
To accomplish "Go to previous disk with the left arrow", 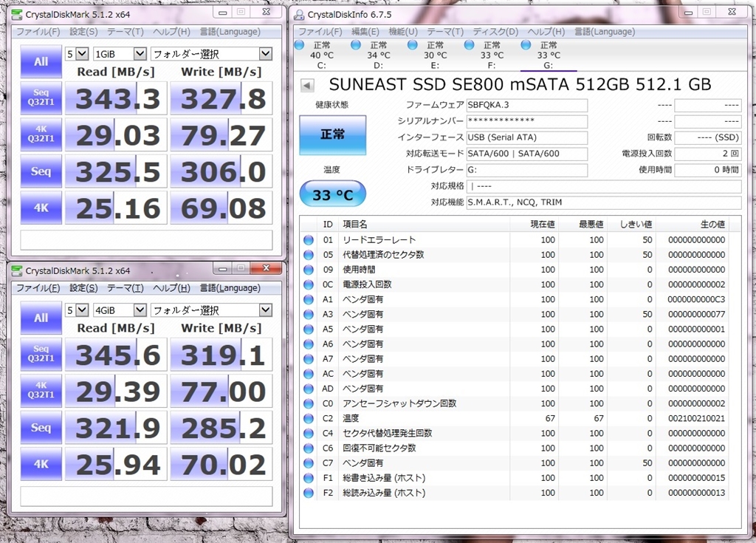I will click(x=307, y=86).
